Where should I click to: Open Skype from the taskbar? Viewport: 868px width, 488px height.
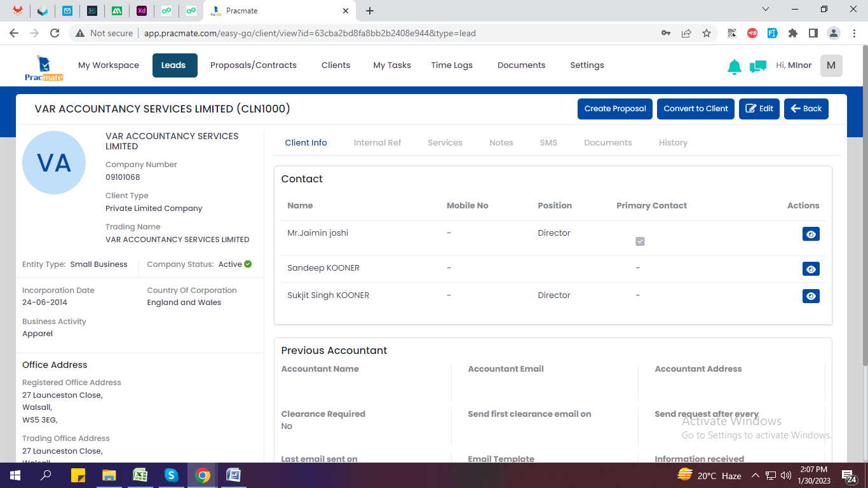click(171, 475)
